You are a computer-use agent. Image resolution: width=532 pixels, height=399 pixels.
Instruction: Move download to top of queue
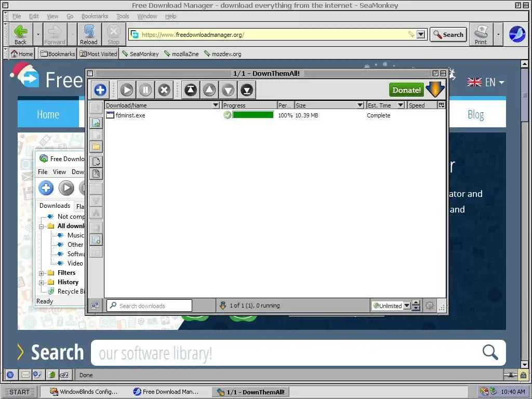click(x=191, y=90)
